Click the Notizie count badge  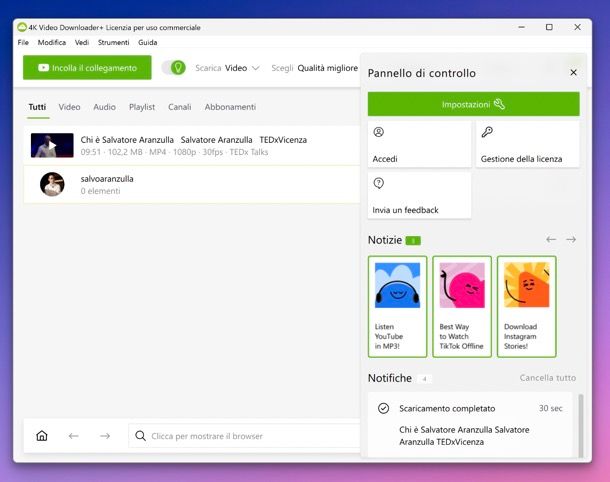(413, 240)
